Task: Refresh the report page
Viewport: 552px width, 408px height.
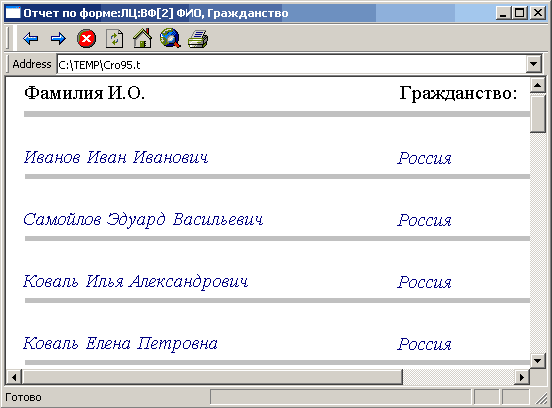Action: pos(114,38)
